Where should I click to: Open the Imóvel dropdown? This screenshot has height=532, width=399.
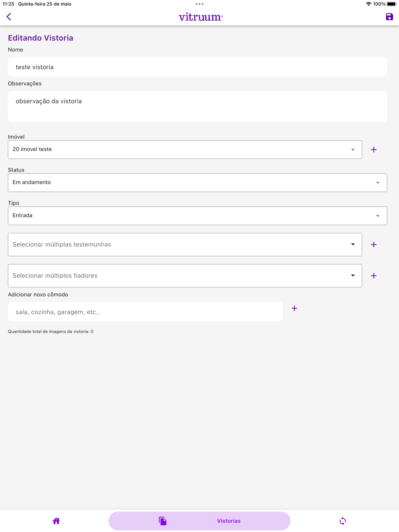click(x=185, y=150)
